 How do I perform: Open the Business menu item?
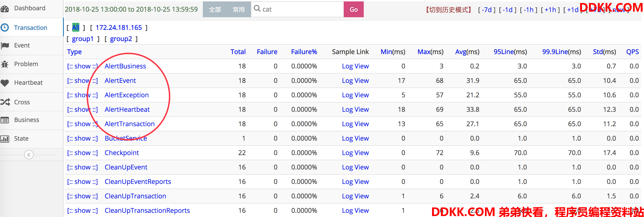coord(27,120)
